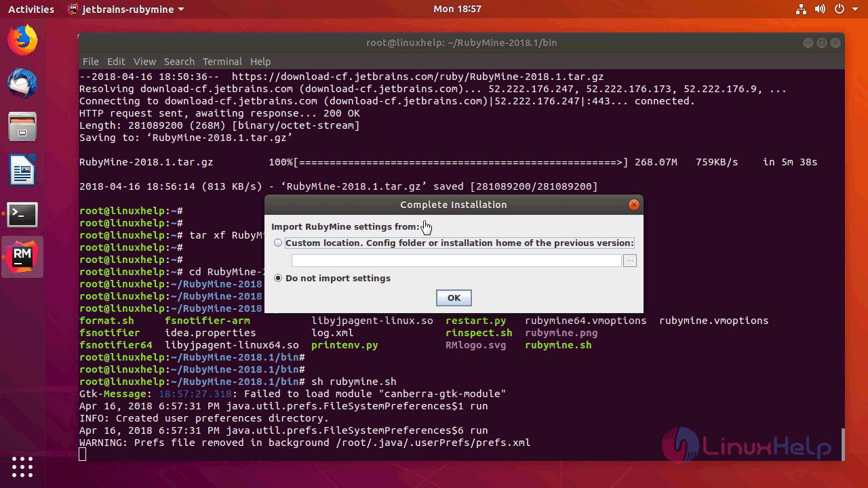Screen dimensions: 868x488
Task: Open the Mon 18:57 clock calendar
Action: tap(457, 9)
